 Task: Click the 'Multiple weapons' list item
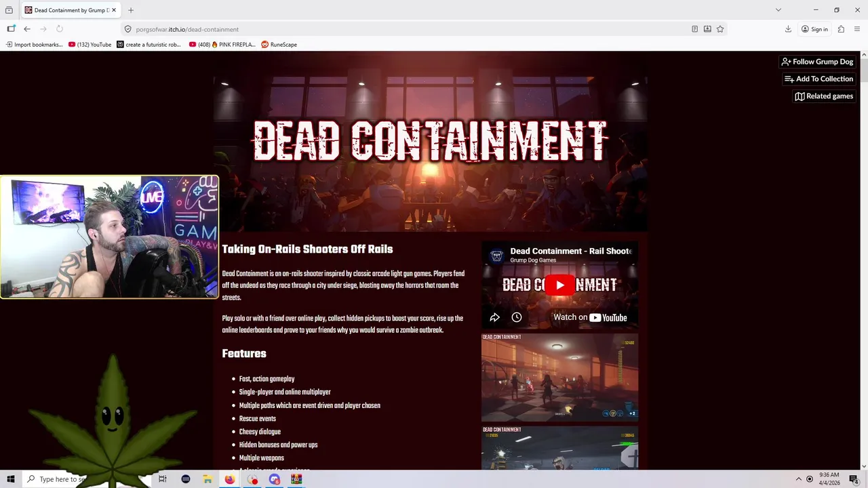[261, 458]
